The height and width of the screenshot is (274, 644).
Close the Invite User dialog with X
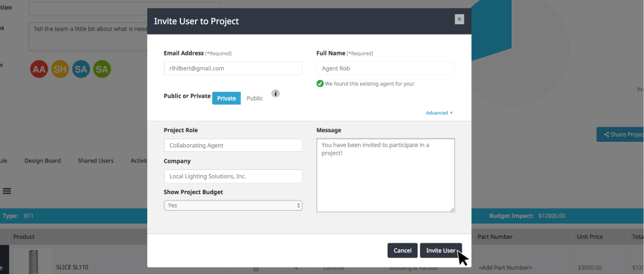(x=459, y=19)
